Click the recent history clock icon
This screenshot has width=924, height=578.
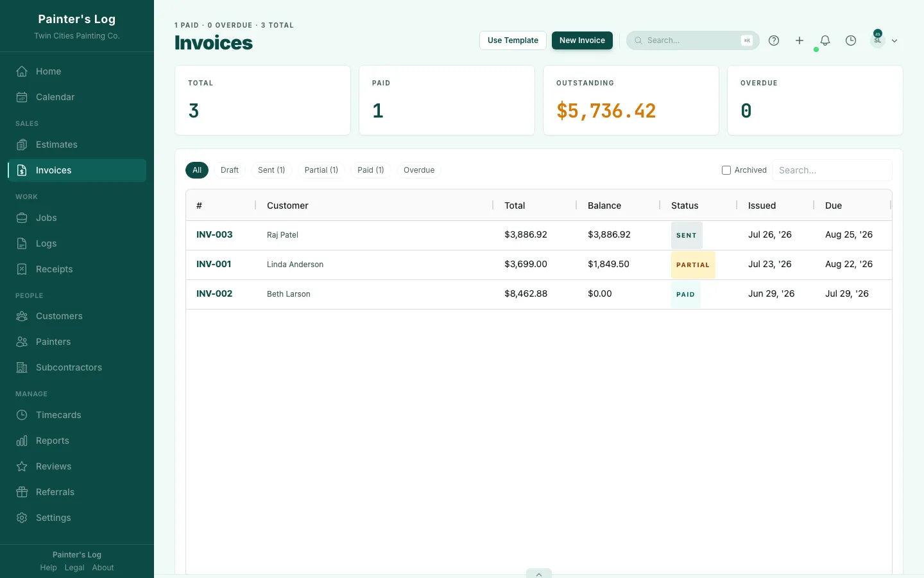tap(851, 40)
